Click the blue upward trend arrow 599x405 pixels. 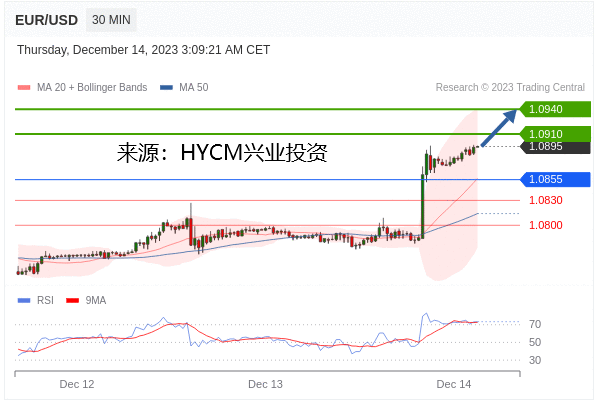coord(499,128)
